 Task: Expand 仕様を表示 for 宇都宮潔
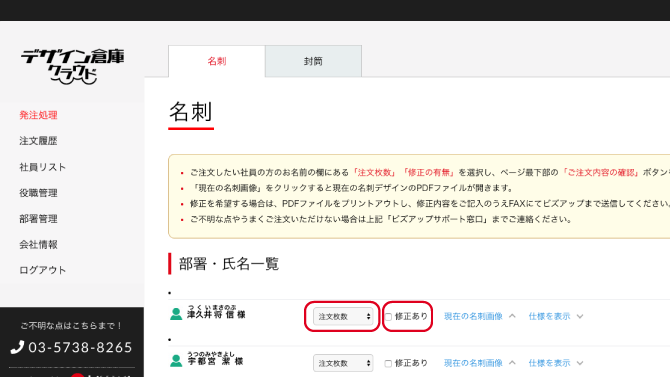(549, 363)
